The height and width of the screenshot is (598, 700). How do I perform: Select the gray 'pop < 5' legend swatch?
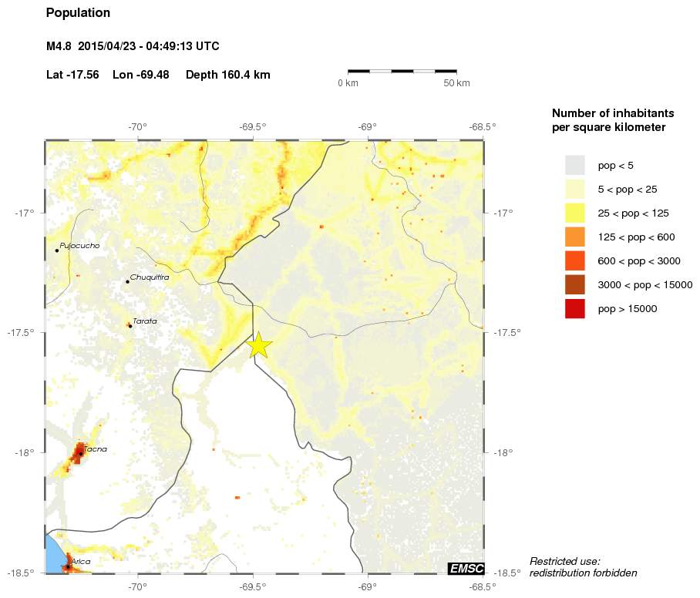click(x=575, y=165)
